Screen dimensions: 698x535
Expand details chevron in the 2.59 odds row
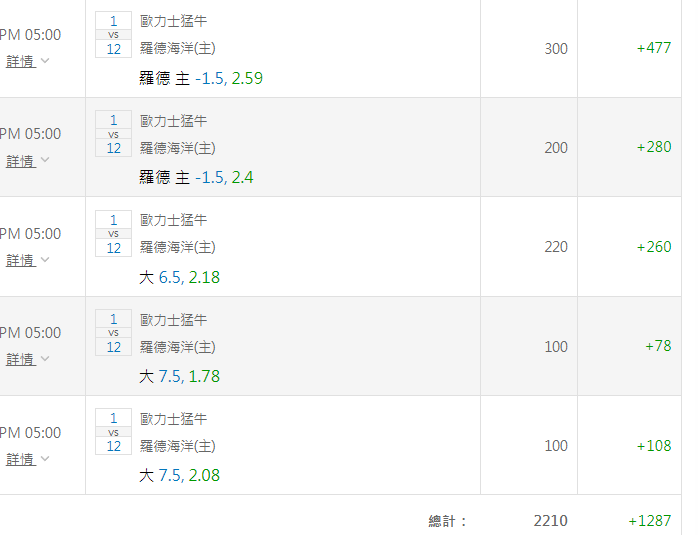(45, 61)
